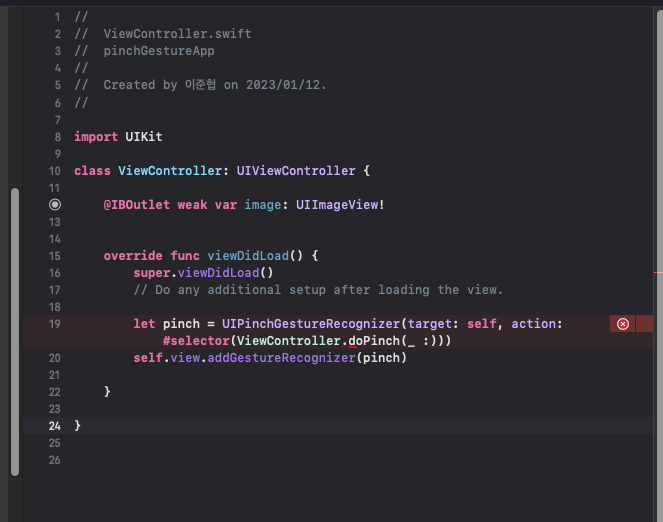Screen dimensions: 663x522
Task: Click 'pinchGestureApp' in header comment
Action: pos(159,51)
